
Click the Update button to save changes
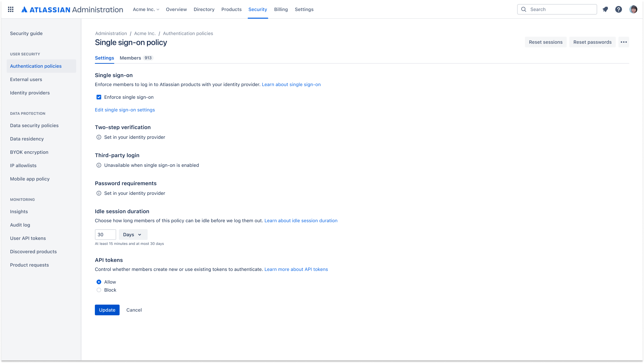click(108, 310)
